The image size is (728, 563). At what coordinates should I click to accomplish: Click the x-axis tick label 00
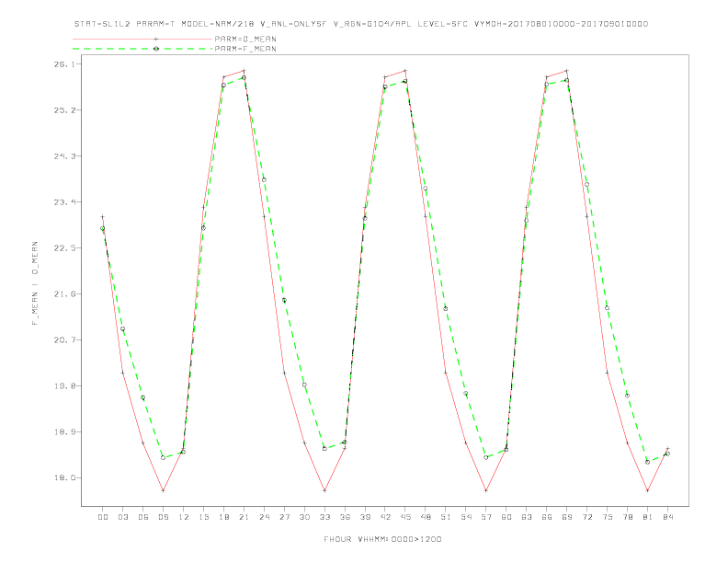103,517
